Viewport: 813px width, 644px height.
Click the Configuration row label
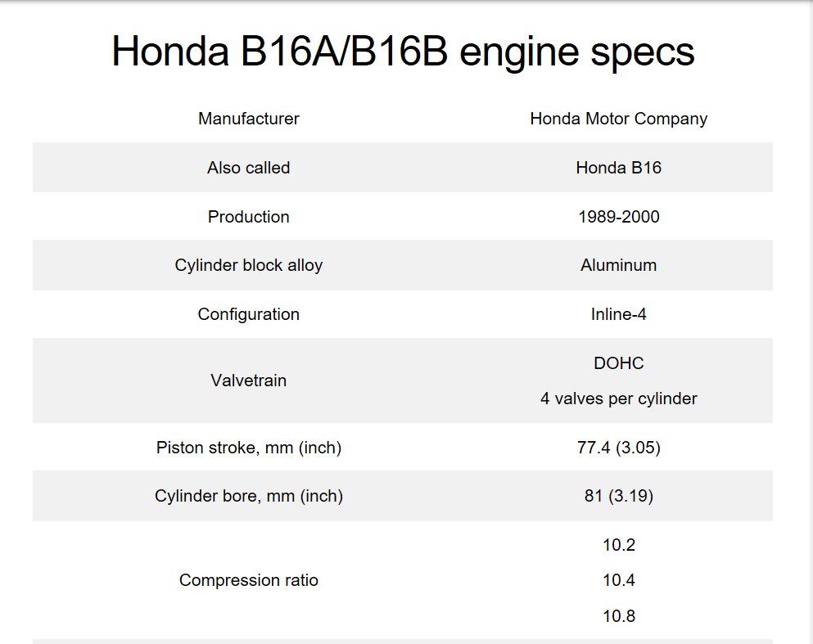click(x=249, y=314)
